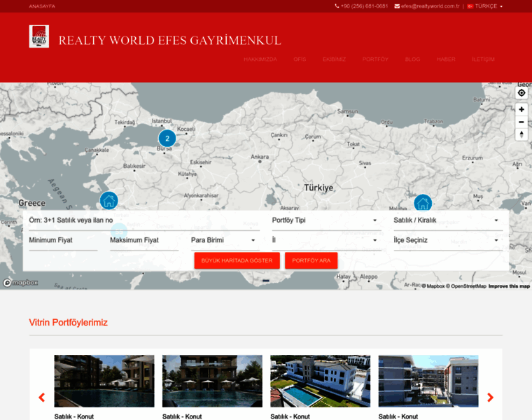Open the third showcase listing with aerial pool view
532x420 pixels.
321,381
